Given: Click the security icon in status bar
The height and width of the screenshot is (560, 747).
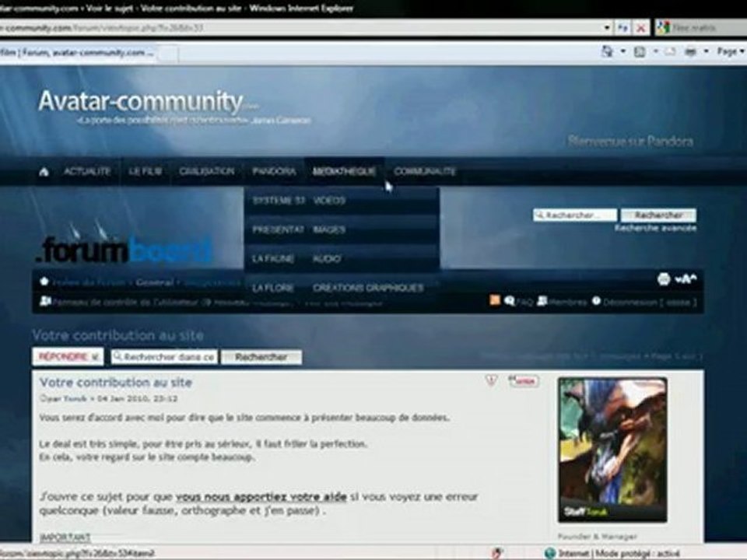Looking at the screenshot, I should click(497, 553).
